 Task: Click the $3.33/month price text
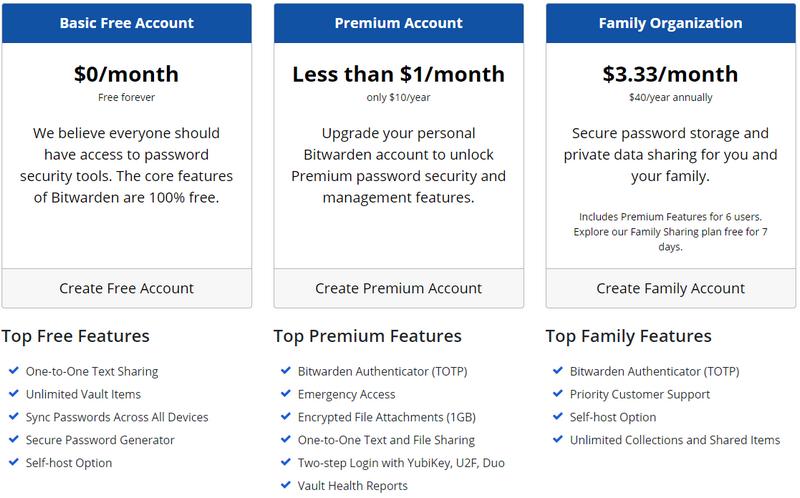coord(670,75)
